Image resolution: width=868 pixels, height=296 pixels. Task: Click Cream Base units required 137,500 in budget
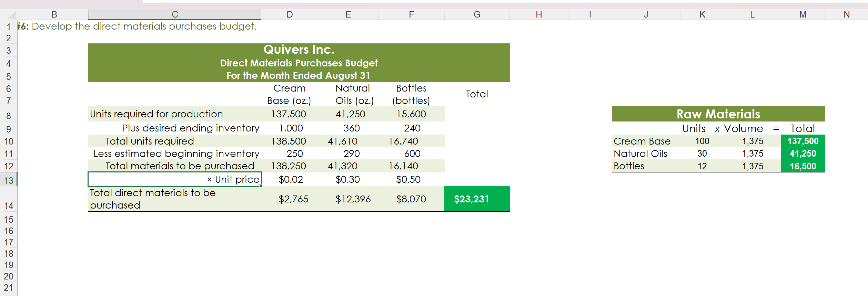(289, 114)
